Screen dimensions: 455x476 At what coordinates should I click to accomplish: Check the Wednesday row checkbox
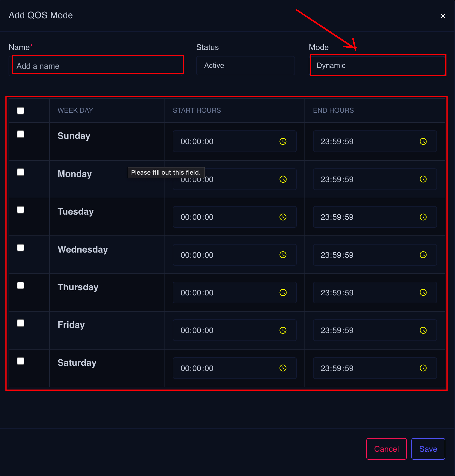point(21,248)
